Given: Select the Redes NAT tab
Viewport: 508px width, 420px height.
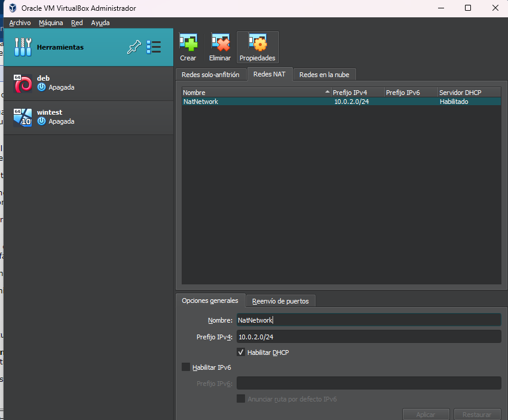Looking at the screenshot, I should click(x=270, y=74).
